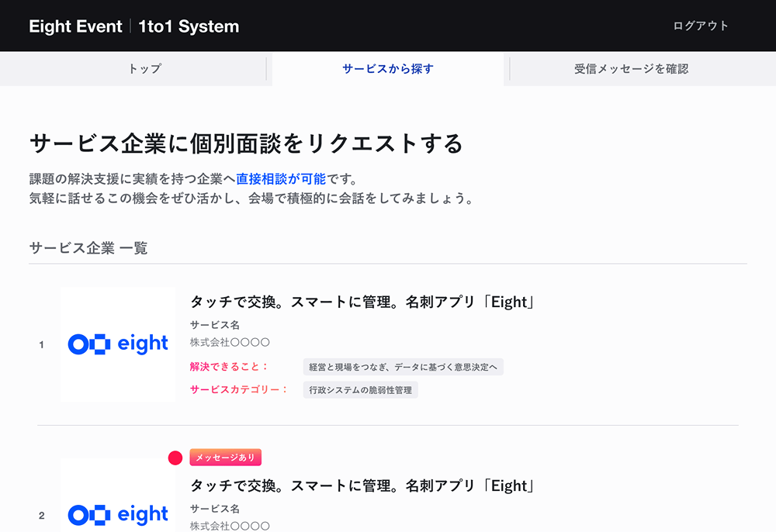The image size is (776, 532).
Task: Click the サービス企業 一覧 section heading
Action: [88, 248]
